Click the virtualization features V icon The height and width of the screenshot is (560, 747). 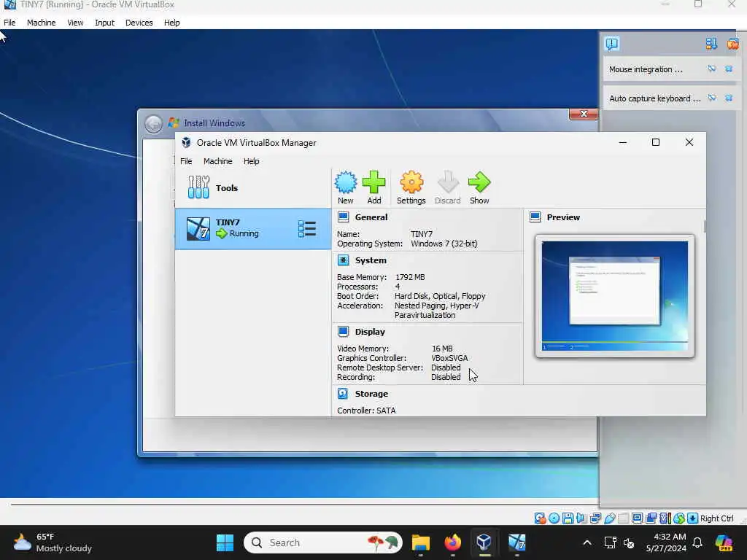click(x=665, y=518)
